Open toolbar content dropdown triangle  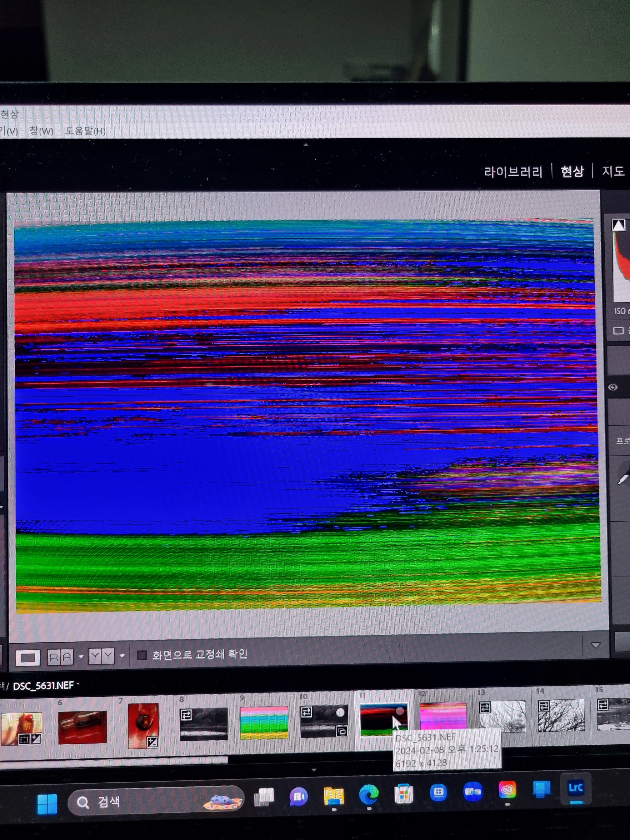pos(595,645)
